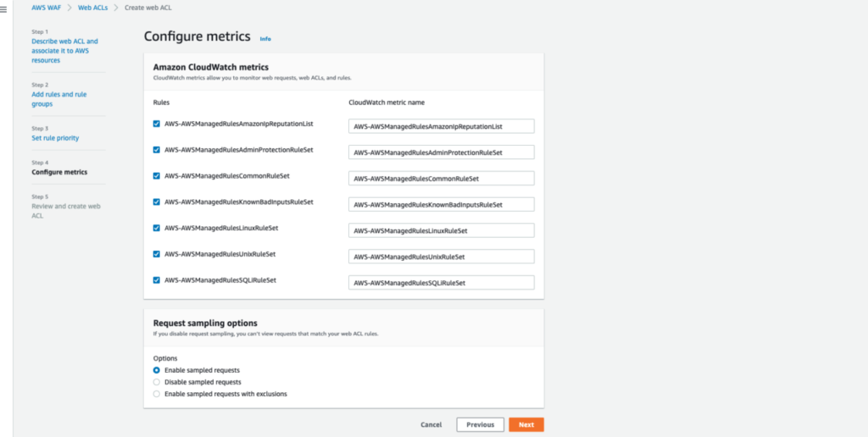This screenshot has height=437, width=868.
Task: Click Review and create web ACL step
Action: (66, 211)
